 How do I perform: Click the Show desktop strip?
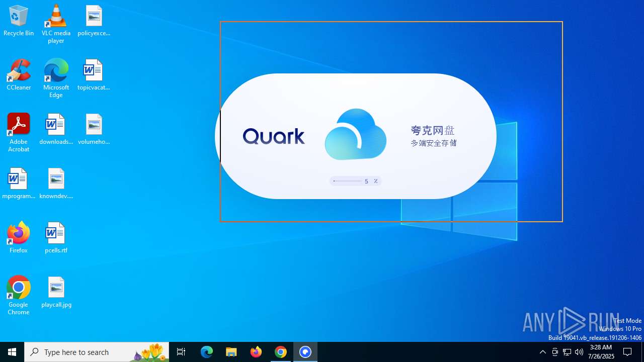(642, 352)
